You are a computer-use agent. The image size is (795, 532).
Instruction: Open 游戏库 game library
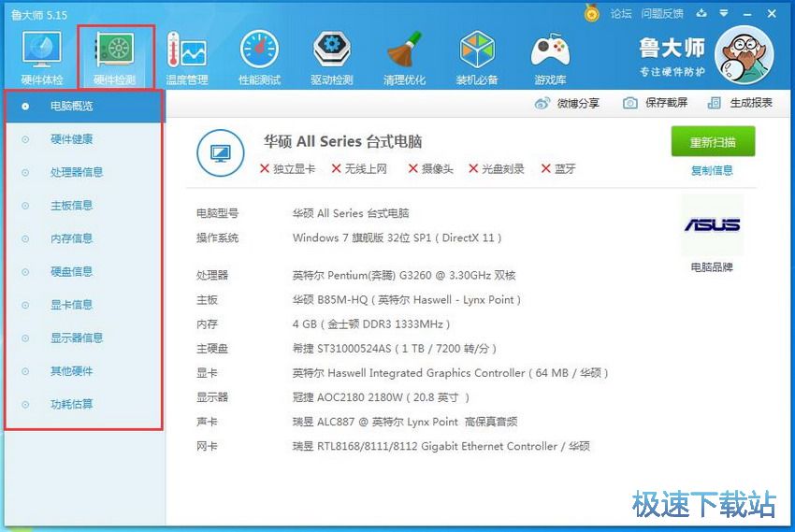[550, 57]
